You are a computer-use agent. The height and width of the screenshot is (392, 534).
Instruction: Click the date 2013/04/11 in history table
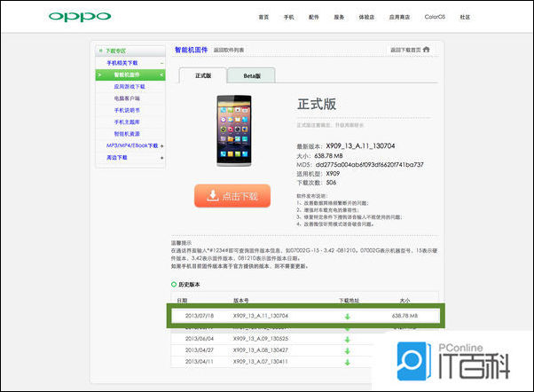[200, 361]
